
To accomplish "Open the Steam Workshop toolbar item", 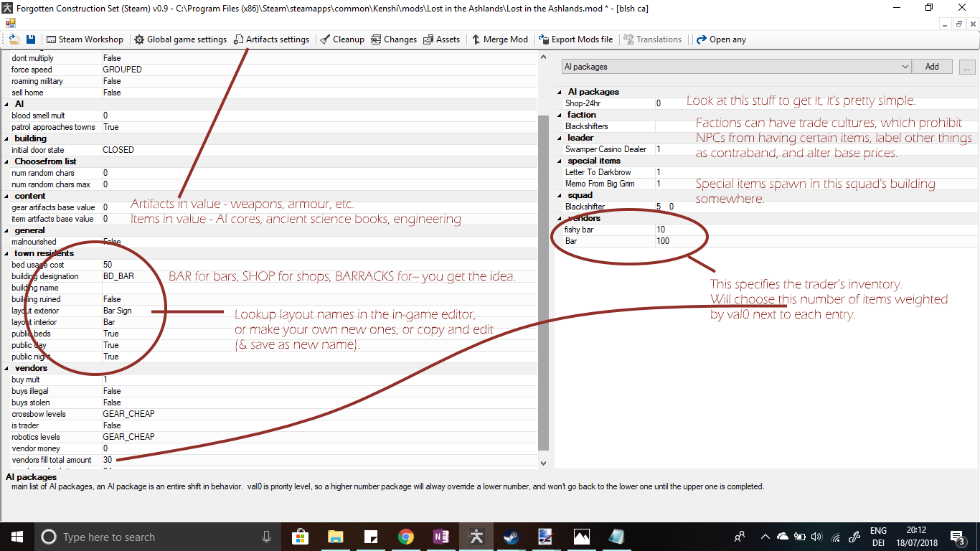I will tap(85, 39).
